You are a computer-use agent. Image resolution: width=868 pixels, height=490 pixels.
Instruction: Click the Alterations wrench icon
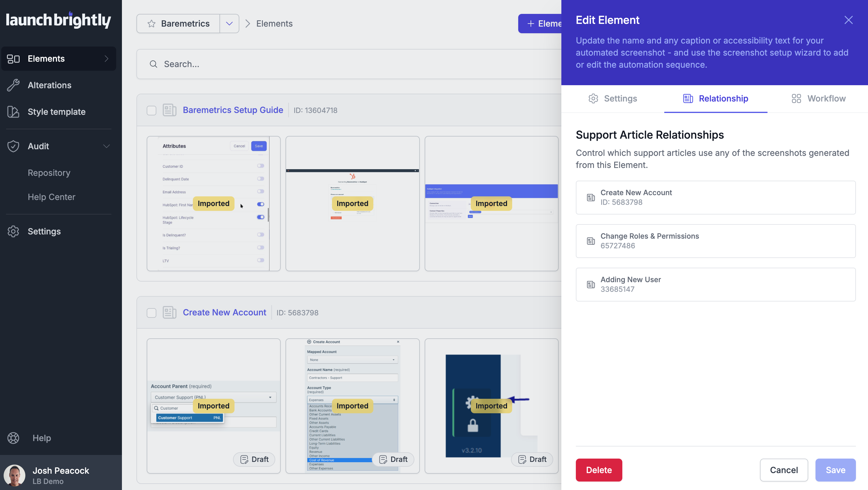13,85
